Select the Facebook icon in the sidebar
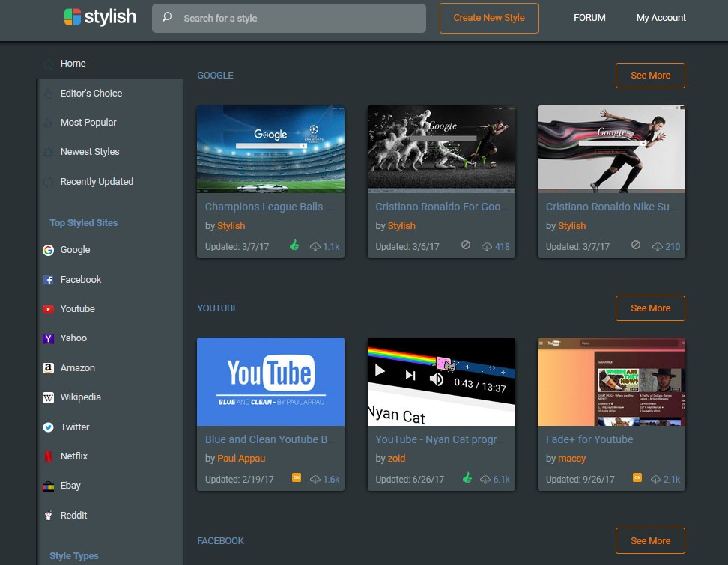 pyautogui.click(x=48, y=279)
